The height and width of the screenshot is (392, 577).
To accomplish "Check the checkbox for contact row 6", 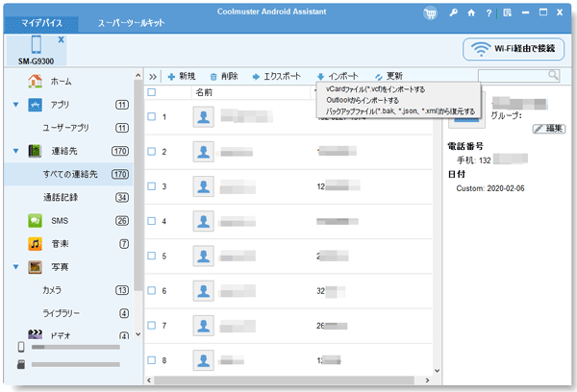I will coord(152,290).
